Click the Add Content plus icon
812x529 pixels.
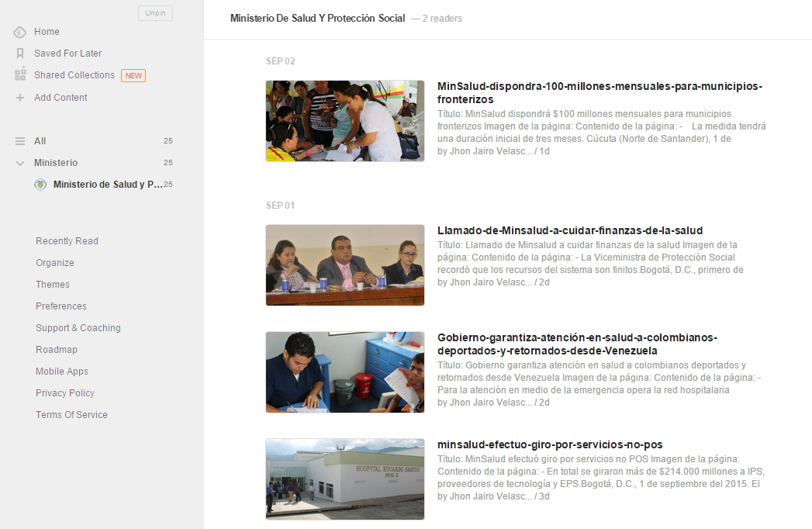[x=19, y=97]
